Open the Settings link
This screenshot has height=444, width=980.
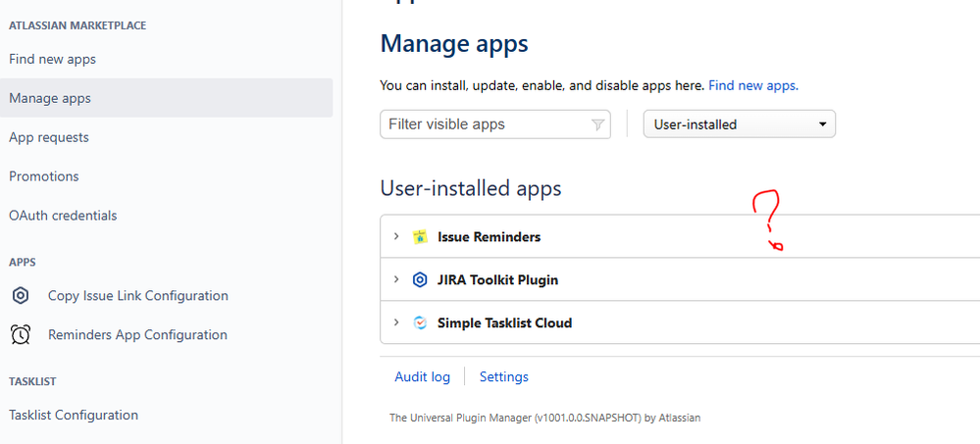pyautogui.click(x=504, y=376)
